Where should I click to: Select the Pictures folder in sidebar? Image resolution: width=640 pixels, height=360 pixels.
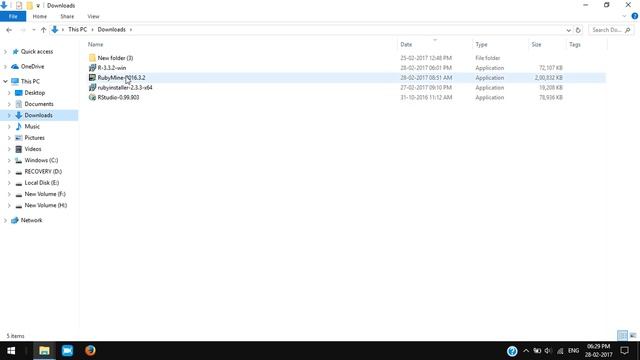[34, 138]
